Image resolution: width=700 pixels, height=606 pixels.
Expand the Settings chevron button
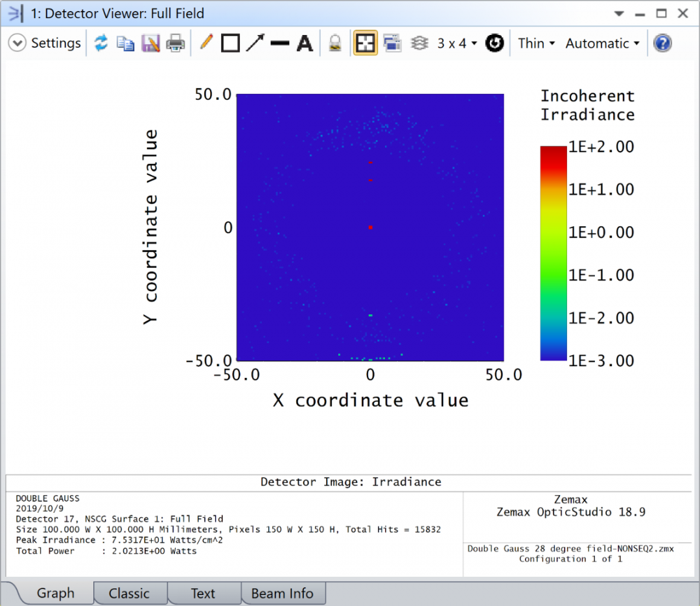click(17, 43)
